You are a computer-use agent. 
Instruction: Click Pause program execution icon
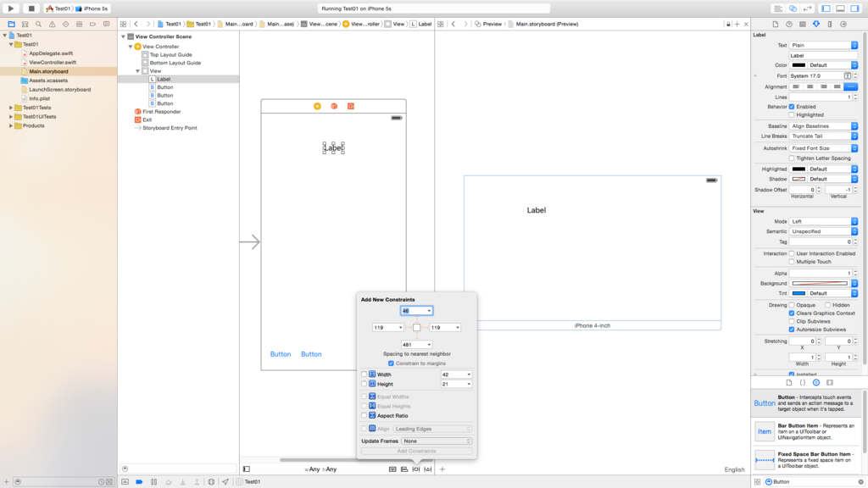pos(154,482)
